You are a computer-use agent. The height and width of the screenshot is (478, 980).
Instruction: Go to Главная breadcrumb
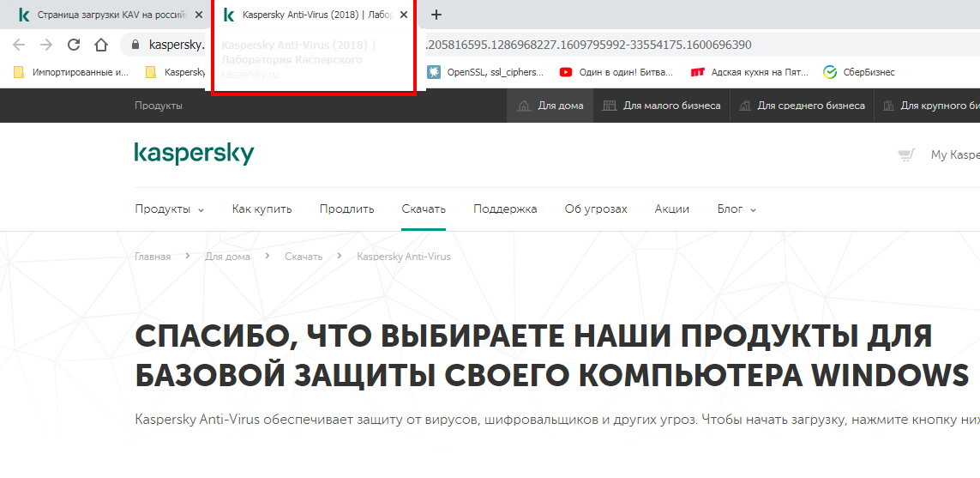click(153, 257)
